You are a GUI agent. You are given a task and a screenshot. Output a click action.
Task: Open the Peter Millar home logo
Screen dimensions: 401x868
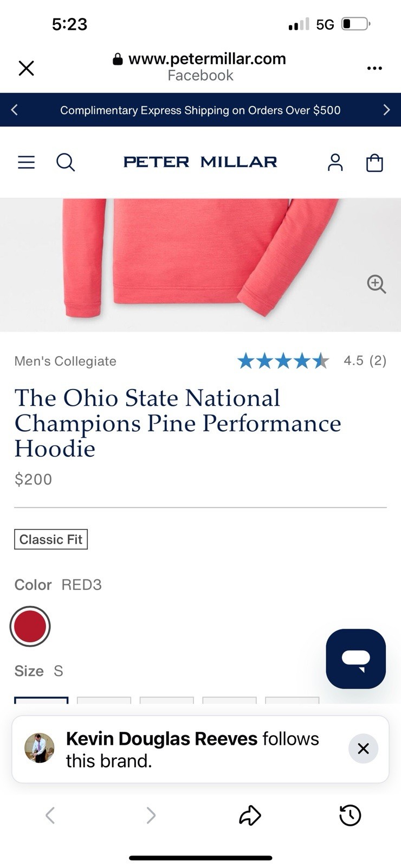pos(200,162)
